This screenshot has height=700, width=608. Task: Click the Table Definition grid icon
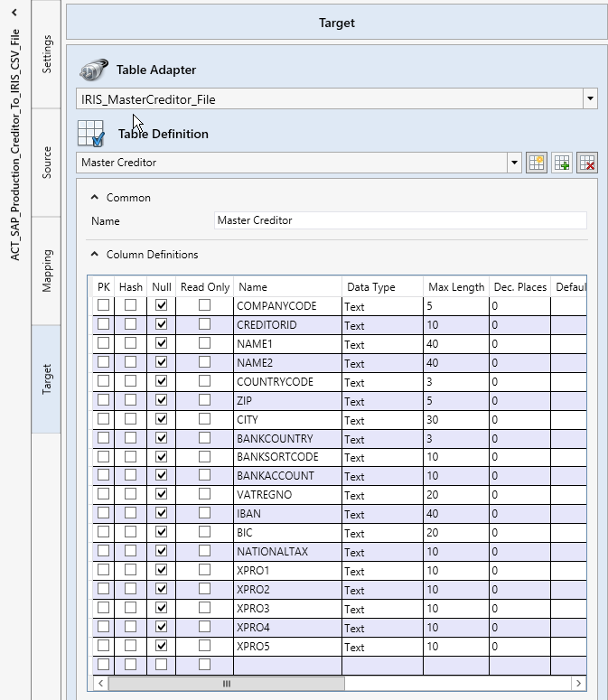click(x=91, y=134)
